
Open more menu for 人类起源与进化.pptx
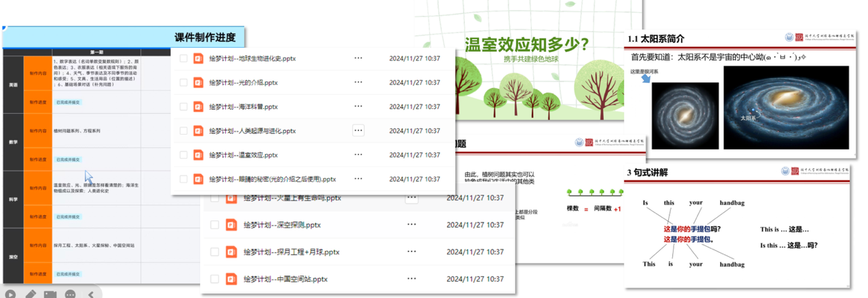pos(358,131)
